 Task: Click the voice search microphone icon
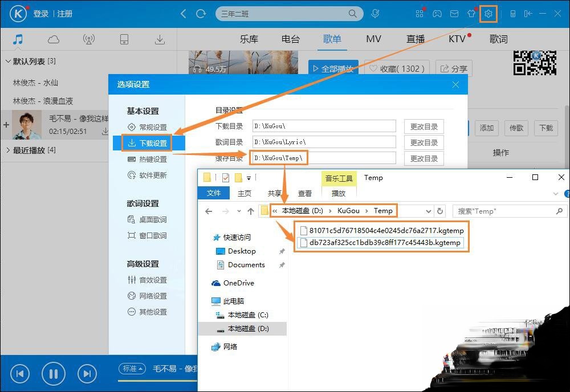click(x=375, y=13)
